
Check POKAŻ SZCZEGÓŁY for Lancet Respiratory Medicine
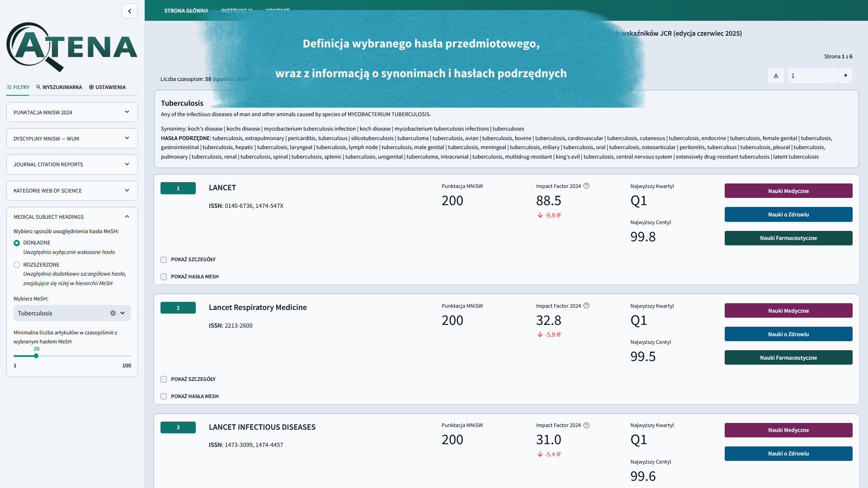point(164,380)
